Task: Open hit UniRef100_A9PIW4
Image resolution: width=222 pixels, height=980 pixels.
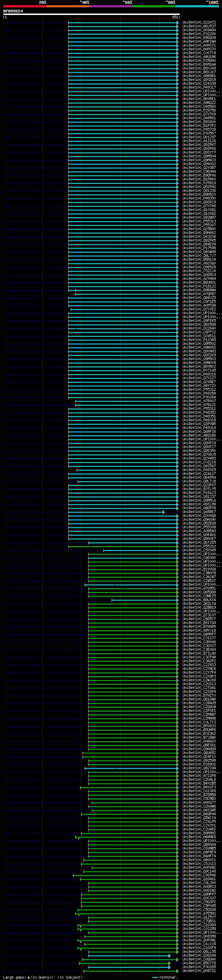Action: click(199, 41)
